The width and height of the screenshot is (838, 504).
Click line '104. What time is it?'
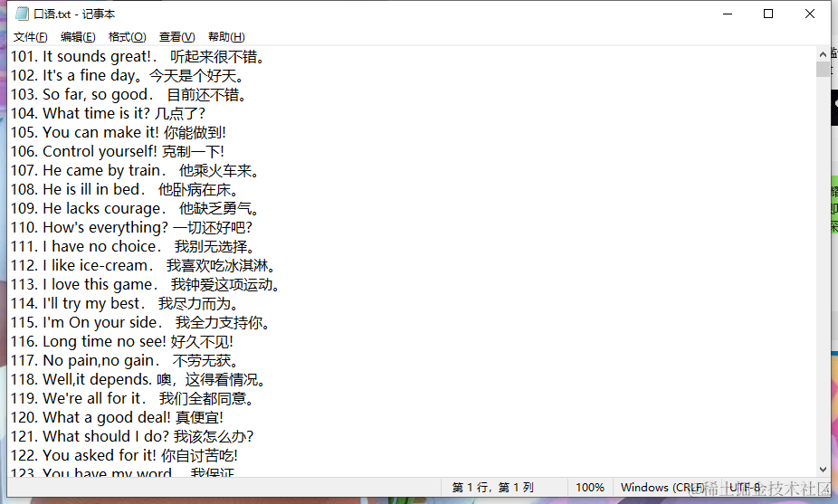click(x=108, y=113)
